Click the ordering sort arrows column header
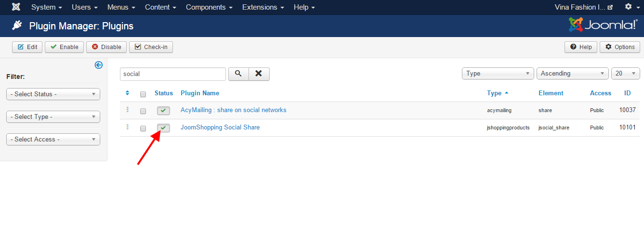The height and width of the screenshot is (231, 644). pos(127,93)
